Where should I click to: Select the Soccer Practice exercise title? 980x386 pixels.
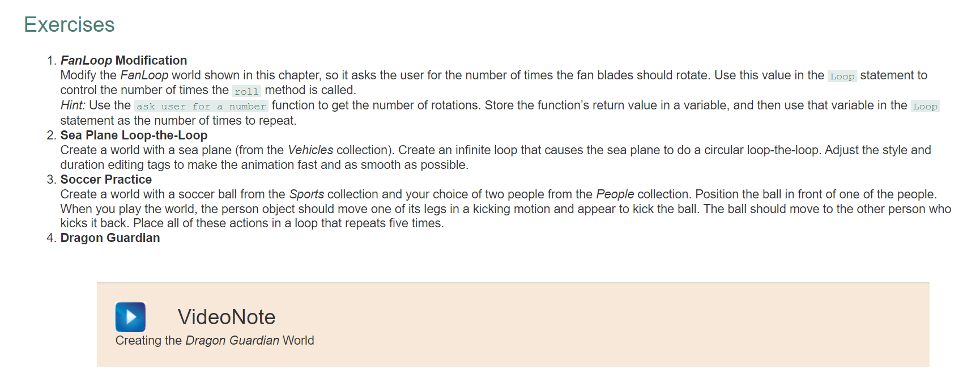tap(106, 179)
